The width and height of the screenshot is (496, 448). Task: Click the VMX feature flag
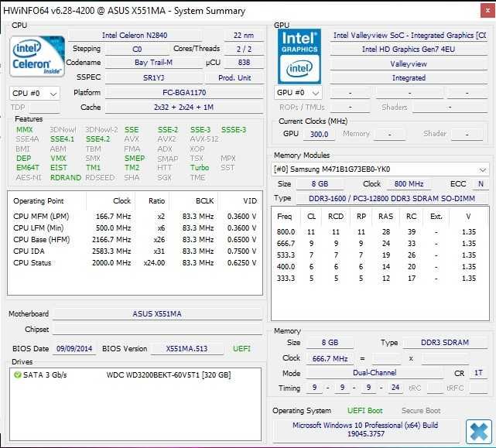[x=58, y=158]
